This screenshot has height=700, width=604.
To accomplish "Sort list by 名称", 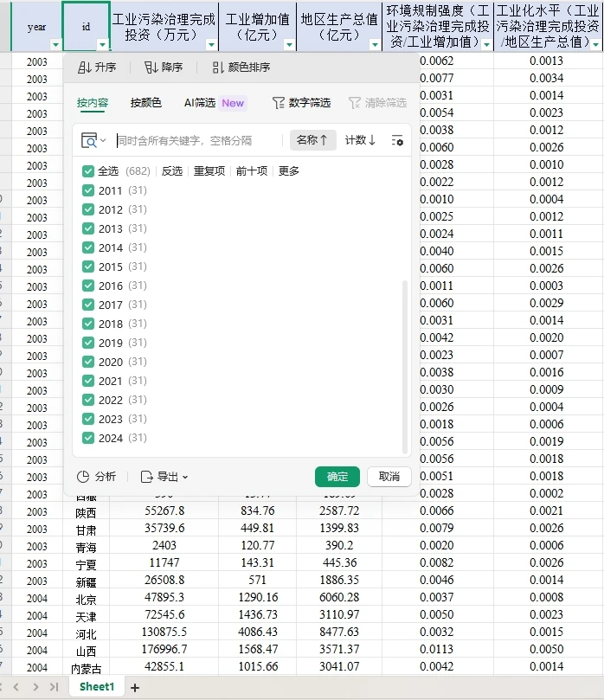I will (312, 140).
